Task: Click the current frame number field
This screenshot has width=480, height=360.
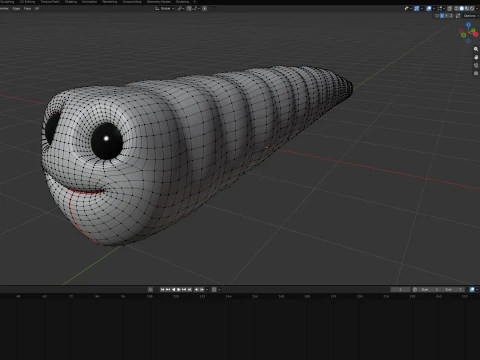Action: point(400,289)
